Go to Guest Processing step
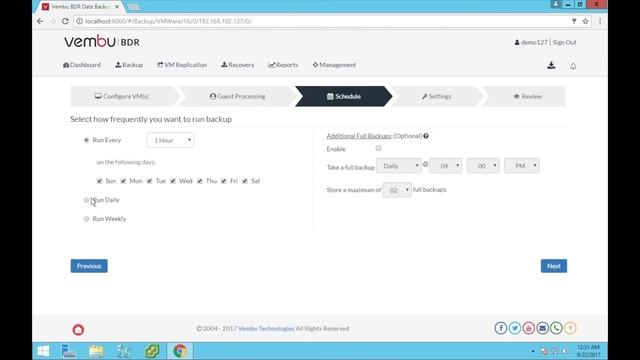640x360 pixels. click(x=238, y=96)
